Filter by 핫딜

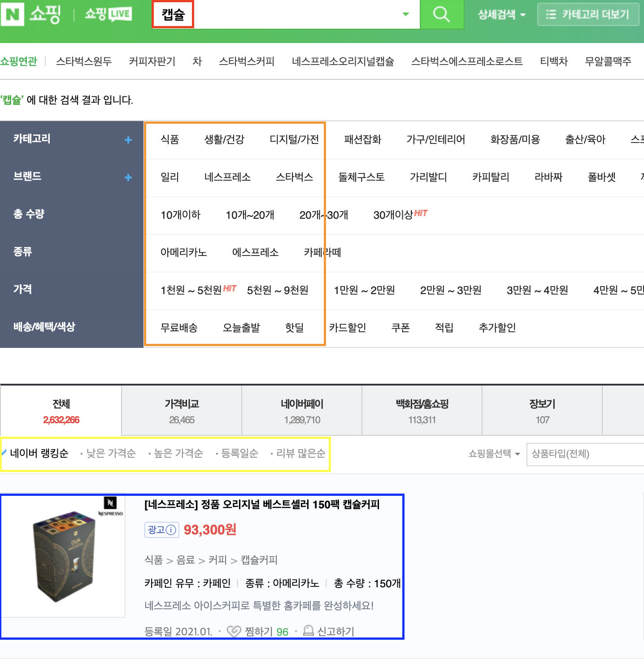pyautogui.click(x=295, y=328)
